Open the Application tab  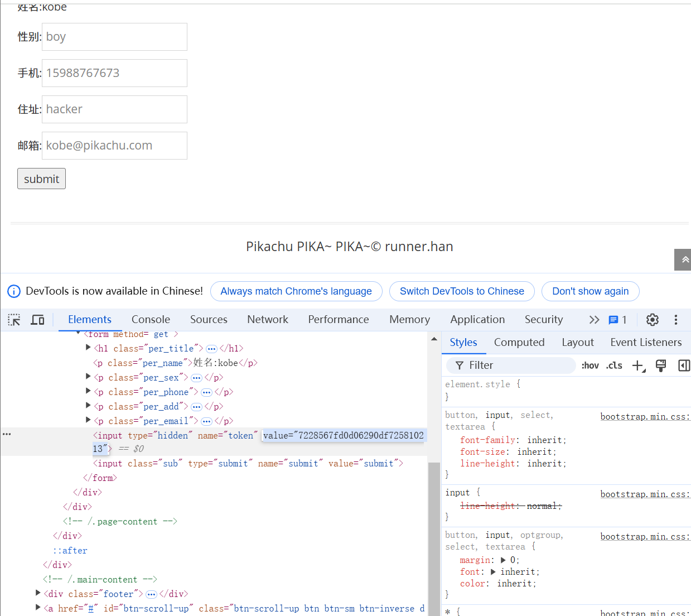pos(477,320)
